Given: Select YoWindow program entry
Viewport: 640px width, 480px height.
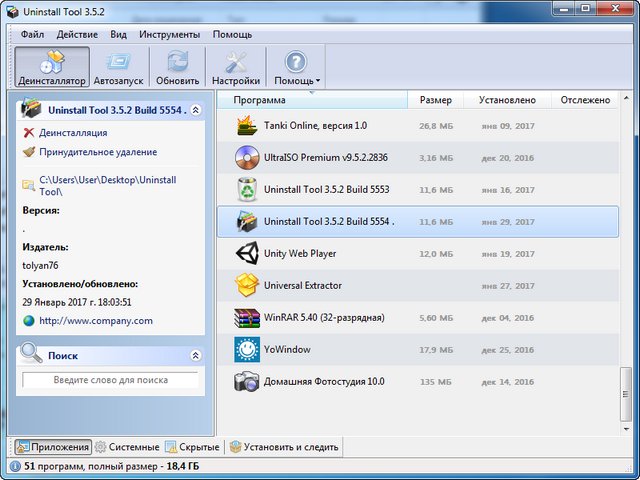Looking at the screenshot, I should click(x=418, y=349).
